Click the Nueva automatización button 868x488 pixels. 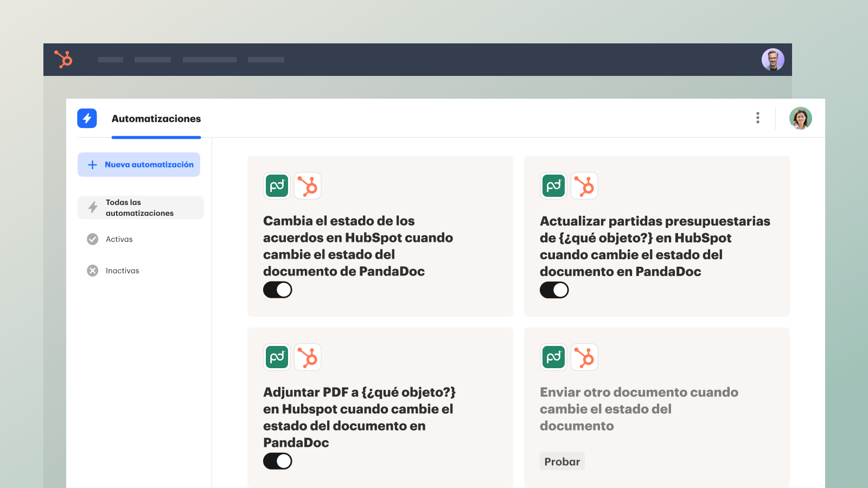coord(139,164)
